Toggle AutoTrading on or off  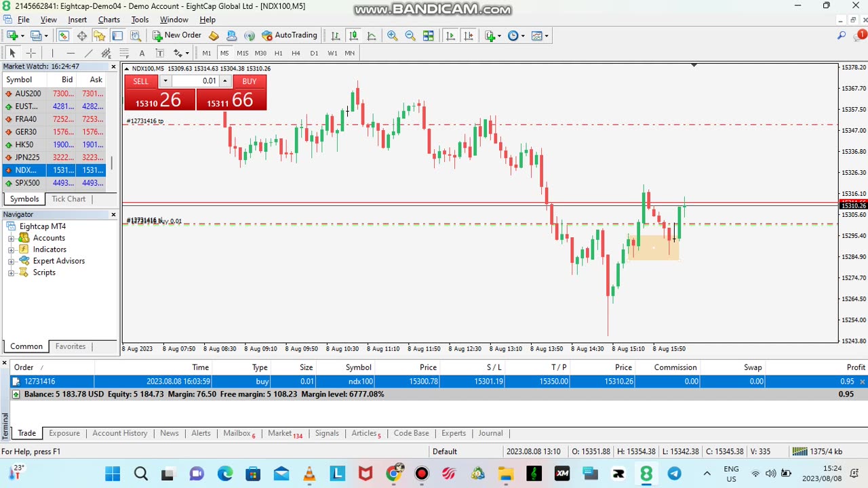tap(290, 36)
